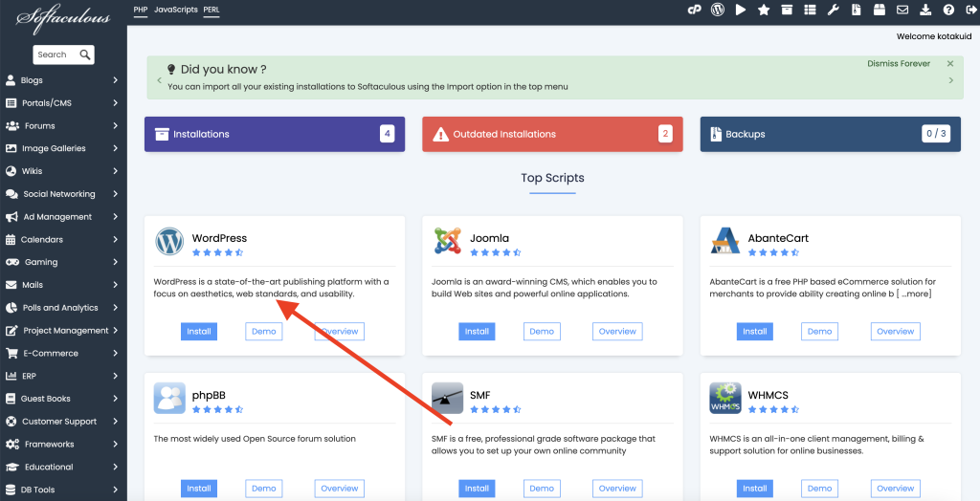Expand Image Galleries category chevron

point(116,148)
